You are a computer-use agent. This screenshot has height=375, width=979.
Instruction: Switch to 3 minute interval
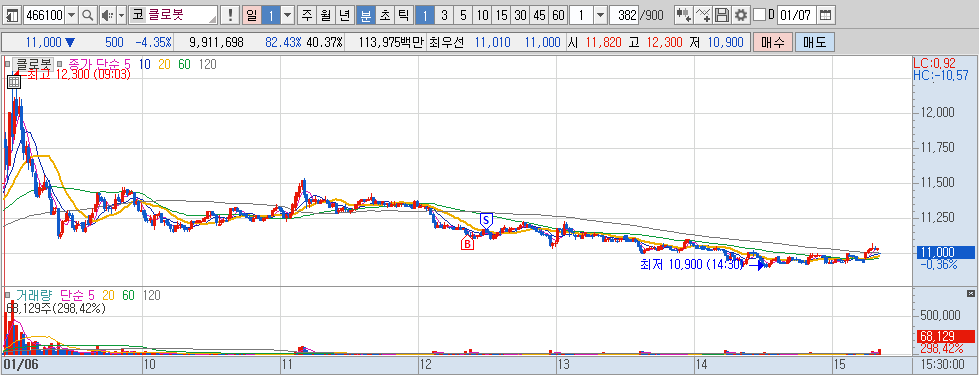point(444,15)
